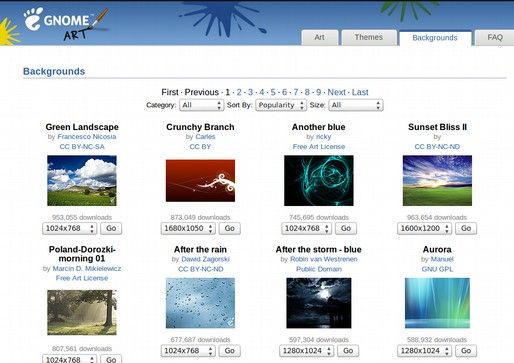Open the FAQ tab
The image size is (514, 363).
495,37
